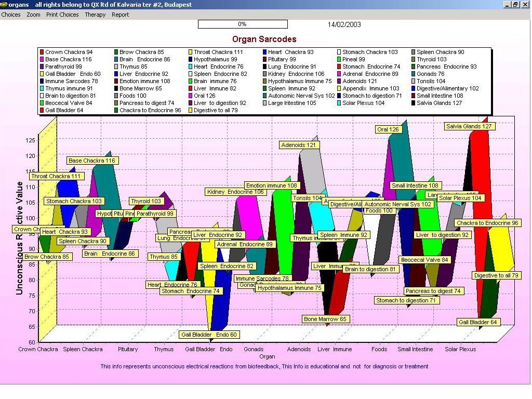This screenshot has height=399, width=532.
Task: Click the Foods x-axis label
Action: point(379,349)
